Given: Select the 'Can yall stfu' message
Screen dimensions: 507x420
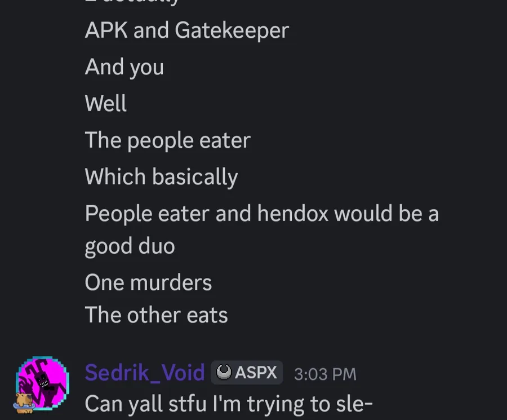Looking at the screenshot, I should point(229,404).
